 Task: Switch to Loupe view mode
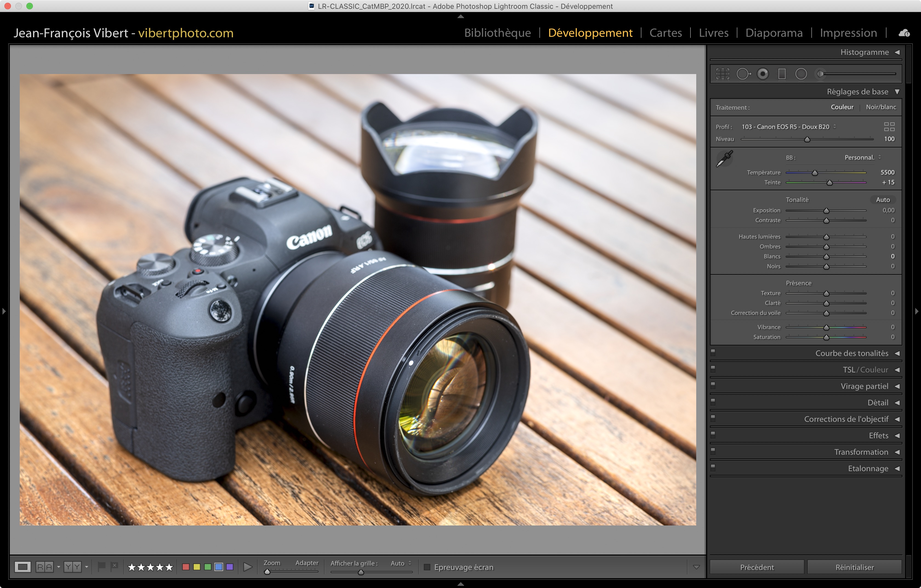[x=22, y=567]
